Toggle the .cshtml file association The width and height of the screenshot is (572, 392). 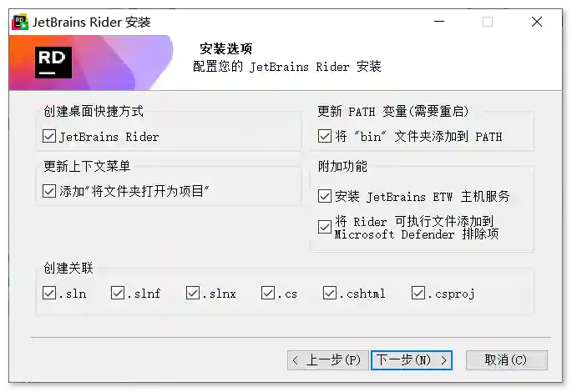(330, 293)
